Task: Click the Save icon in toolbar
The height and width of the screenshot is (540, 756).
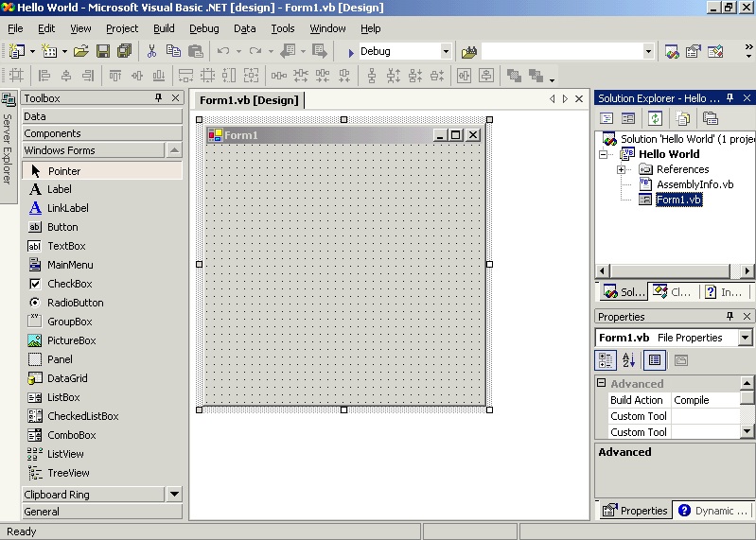Action: coord(103,51)
